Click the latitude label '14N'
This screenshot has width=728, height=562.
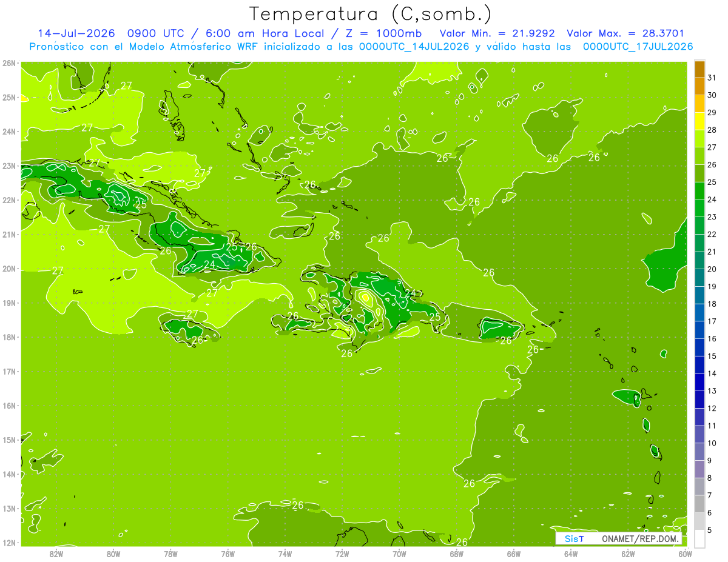pos(9,474)
